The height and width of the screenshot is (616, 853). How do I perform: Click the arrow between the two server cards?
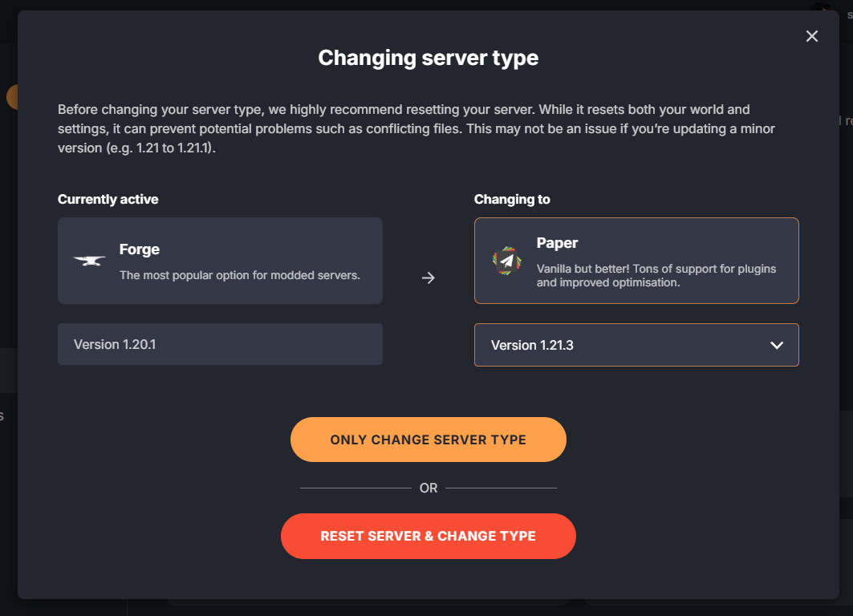tap(429, 278)
